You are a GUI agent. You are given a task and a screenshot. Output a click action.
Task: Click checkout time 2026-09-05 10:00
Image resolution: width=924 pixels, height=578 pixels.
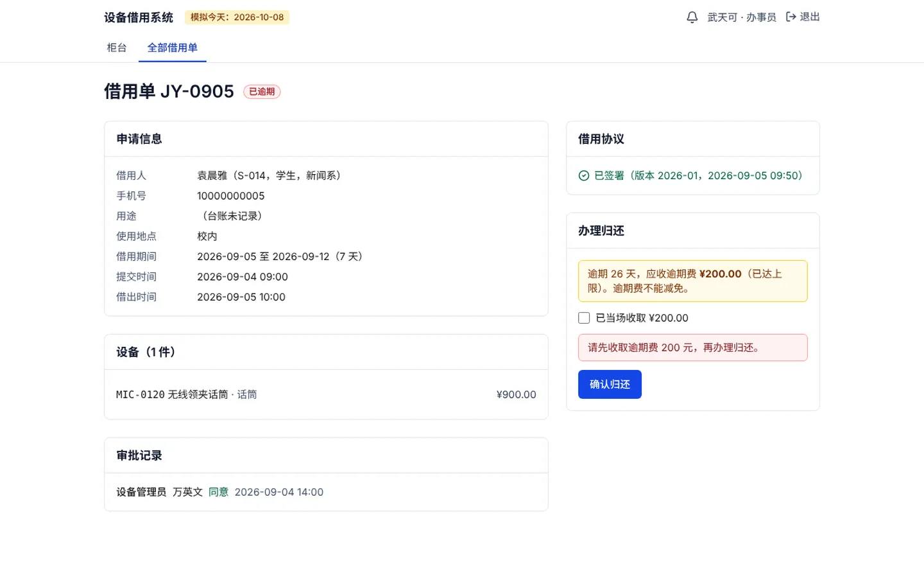click(x=241, y=297)
